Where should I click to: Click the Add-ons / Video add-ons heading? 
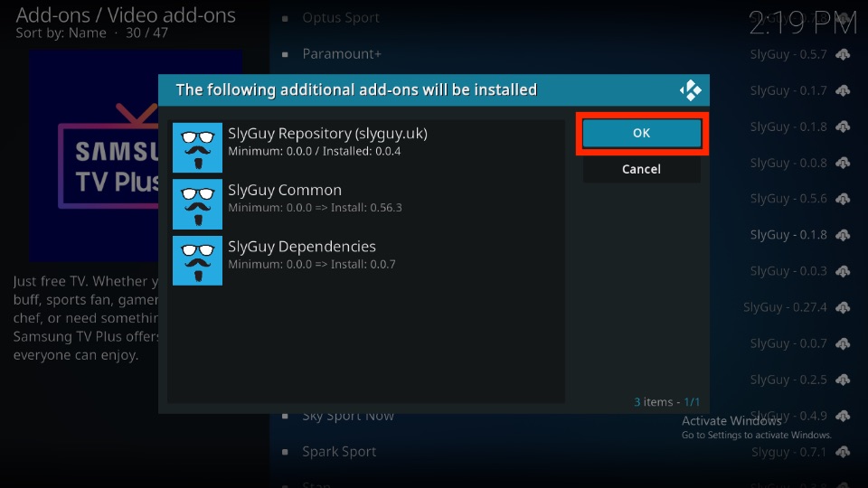[x=126, y=15]
